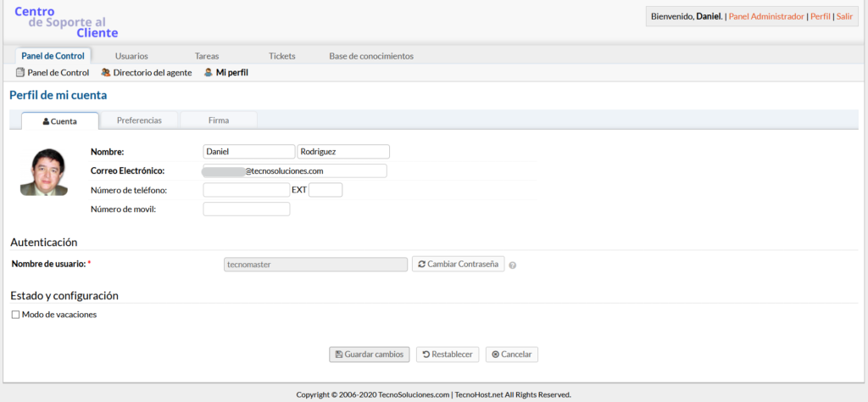
Task: Switch to the Firma tab
Action: pos(219,120)
